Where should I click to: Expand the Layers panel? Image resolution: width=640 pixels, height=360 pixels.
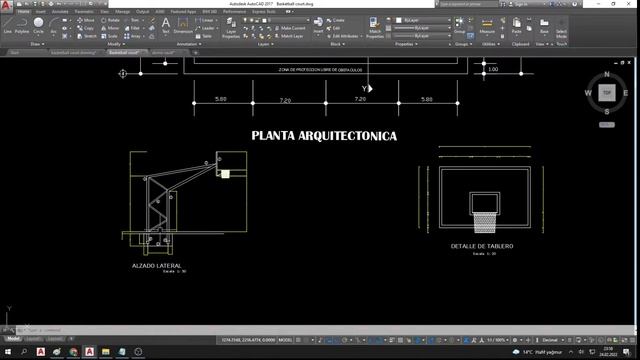pos(265,44)
